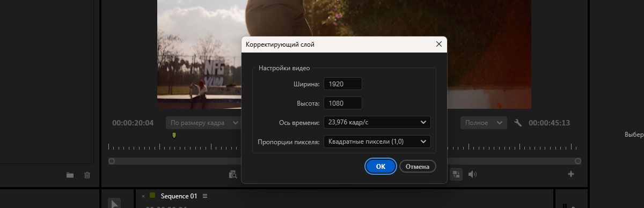Click the 00:00:45:13 duration timecode
The height and width of the screenshot is (208, 644).
[549, 123]
